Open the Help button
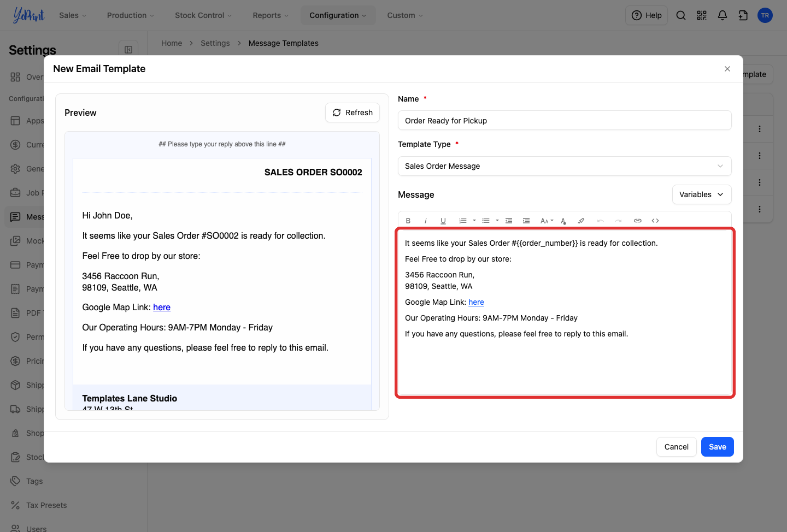This screenshot has width=787, height=532. point(647,15)
